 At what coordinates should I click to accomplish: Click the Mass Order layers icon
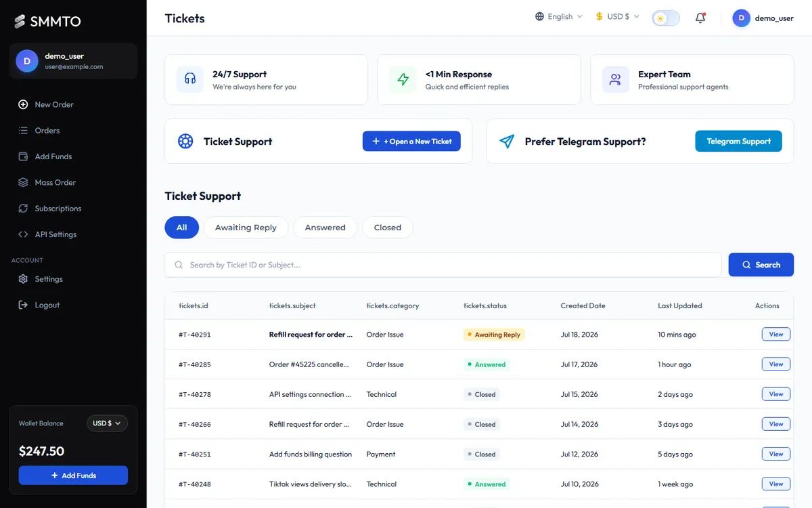coord(23,182)
